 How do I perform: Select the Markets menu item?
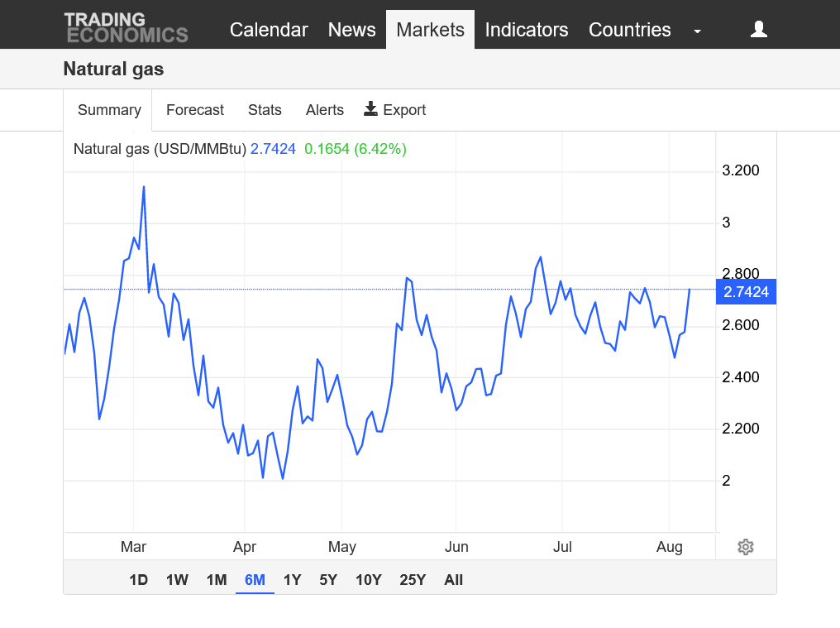(430, 30)
